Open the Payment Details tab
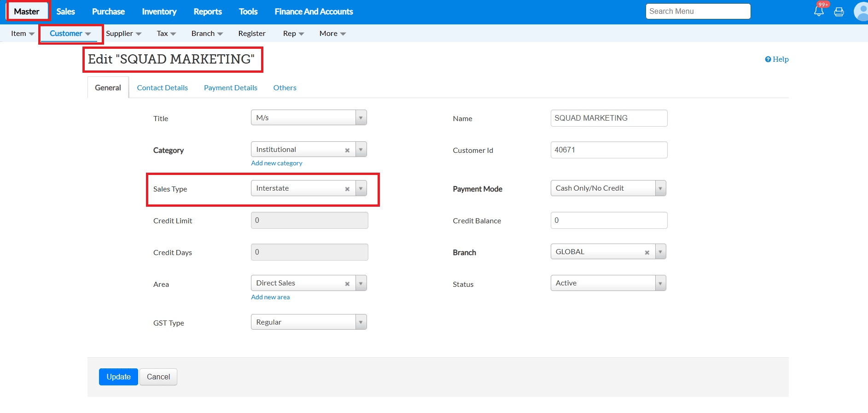868x413 pixels. point(230,88)
